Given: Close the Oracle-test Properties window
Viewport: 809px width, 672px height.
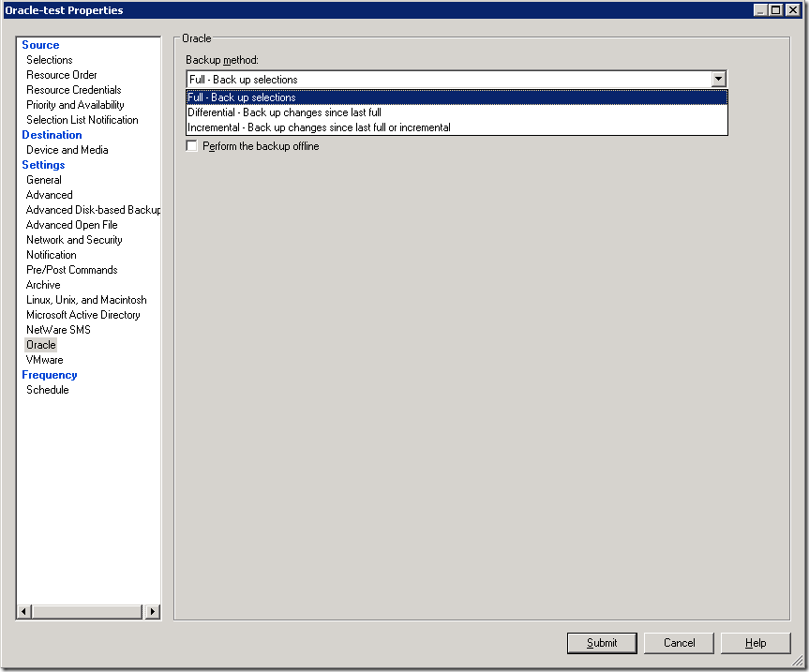Looking at the screenshot, I should point(791,10).
